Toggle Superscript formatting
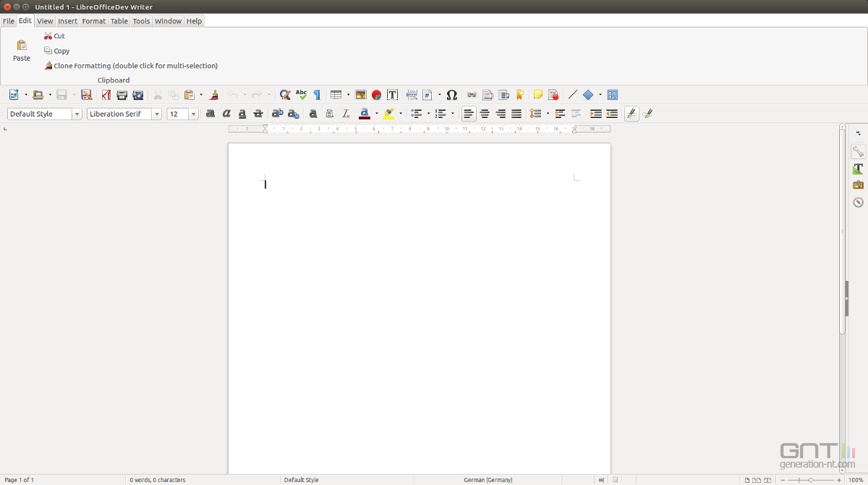The width and height of the screenshot is (868, 485). [277, 114]
